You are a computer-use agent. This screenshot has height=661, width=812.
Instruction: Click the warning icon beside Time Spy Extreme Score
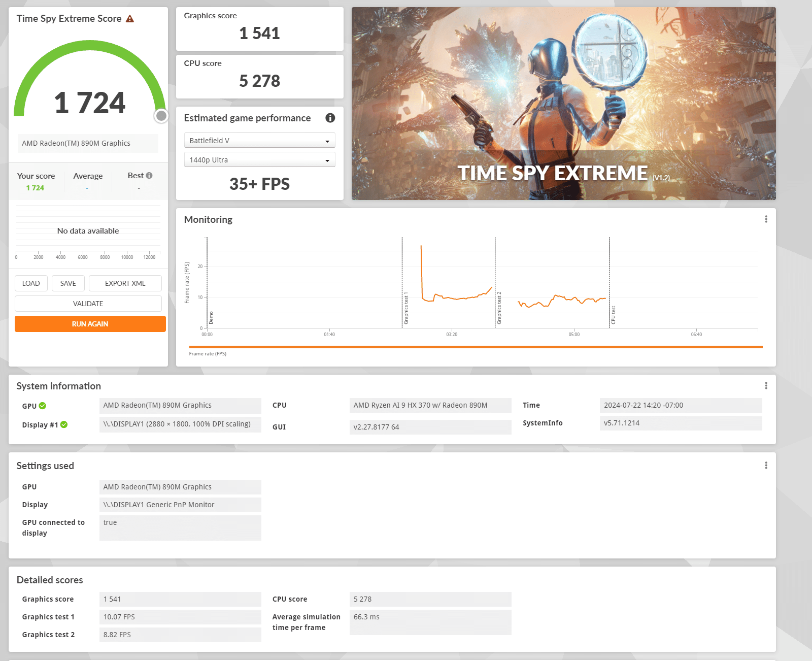[x=130, y=19]
